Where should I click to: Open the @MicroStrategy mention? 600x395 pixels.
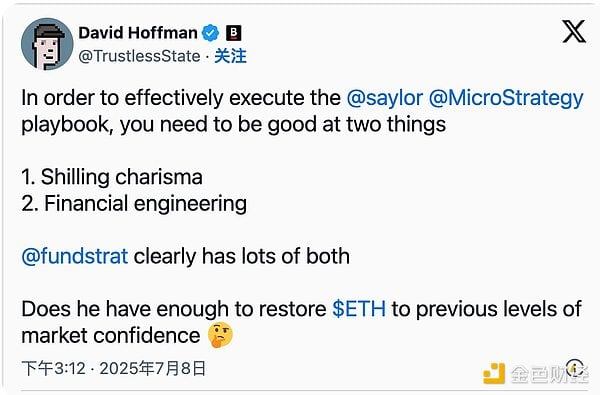pyautogui.click(x=506, y=98)
